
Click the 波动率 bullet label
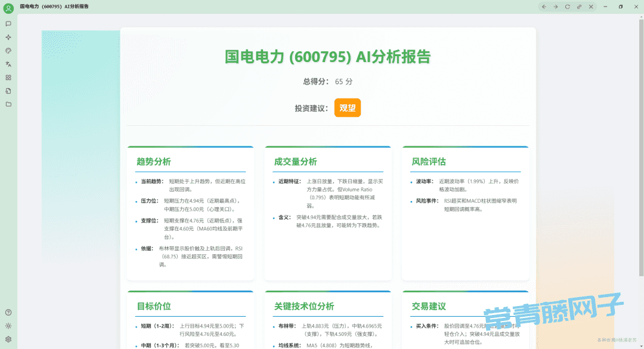coord(425,181)
